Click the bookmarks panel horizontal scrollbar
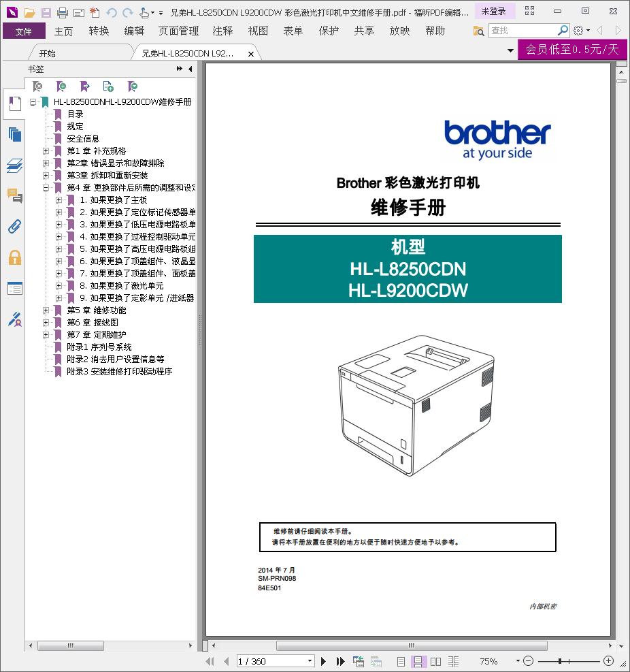 pos(71,645)
